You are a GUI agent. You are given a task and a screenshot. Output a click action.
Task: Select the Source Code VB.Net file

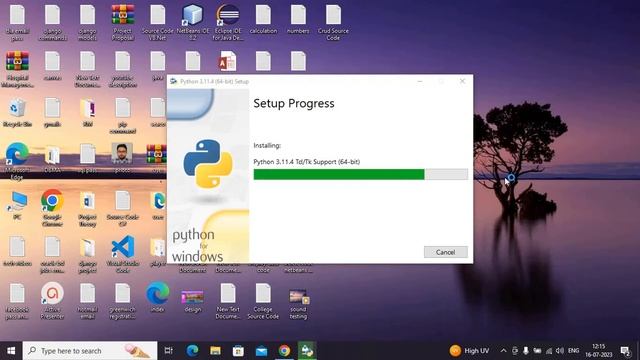pos(158,22)
